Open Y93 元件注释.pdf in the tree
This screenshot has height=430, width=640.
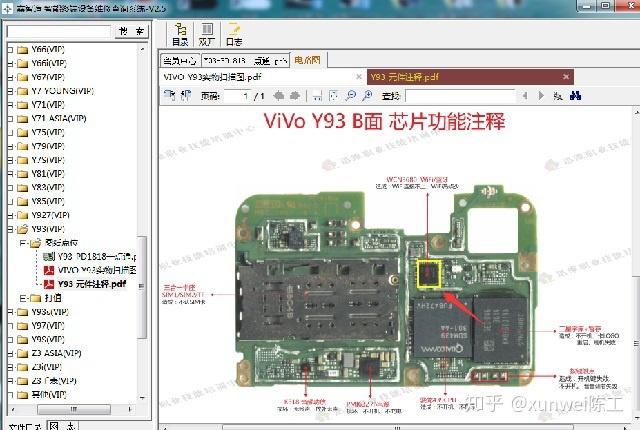click(x=92, y=284)
